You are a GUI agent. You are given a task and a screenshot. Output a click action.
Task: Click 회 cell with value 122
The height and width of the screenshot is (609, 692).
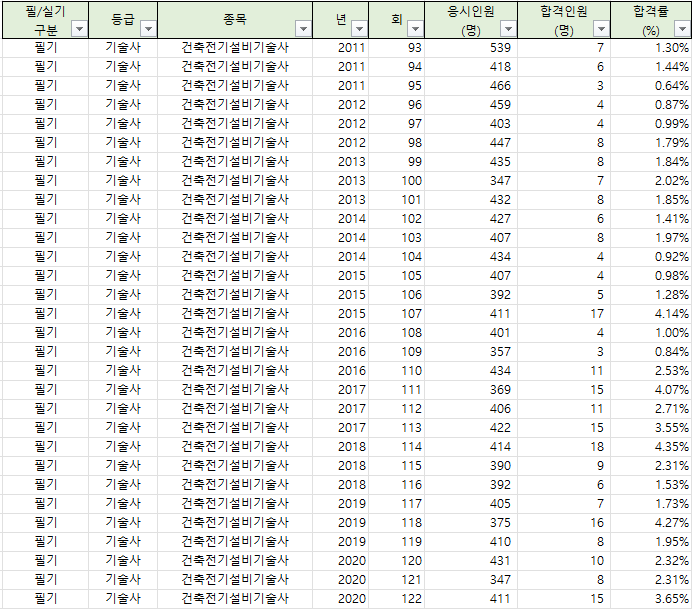tap(397, 598)
